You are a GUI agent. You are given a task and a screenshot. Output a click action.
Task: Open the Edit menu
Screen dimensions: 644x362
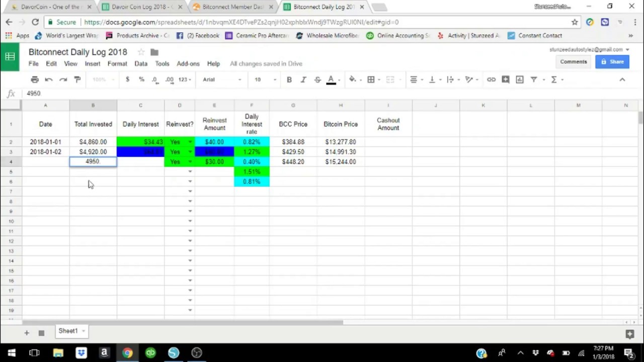[51, 64]
